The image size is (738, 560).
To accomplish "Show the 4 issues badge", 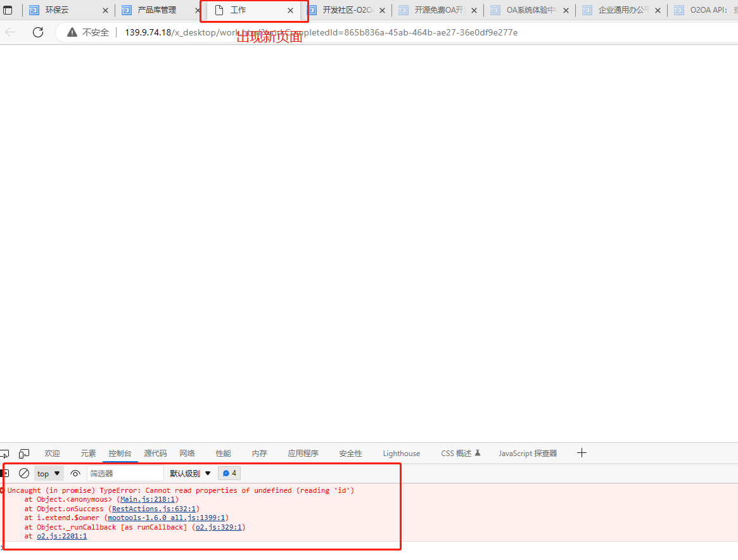I will pos(229,473).
